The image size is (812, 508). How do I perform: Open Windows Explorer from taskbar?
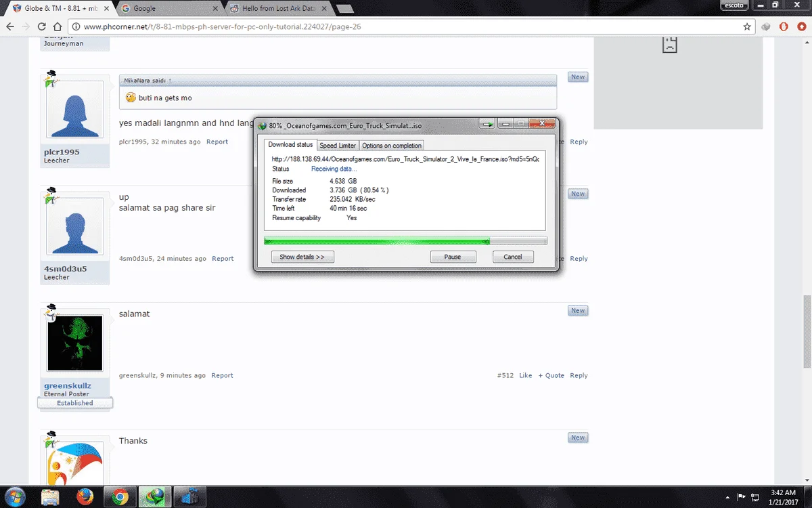click(x=50, y=496)
